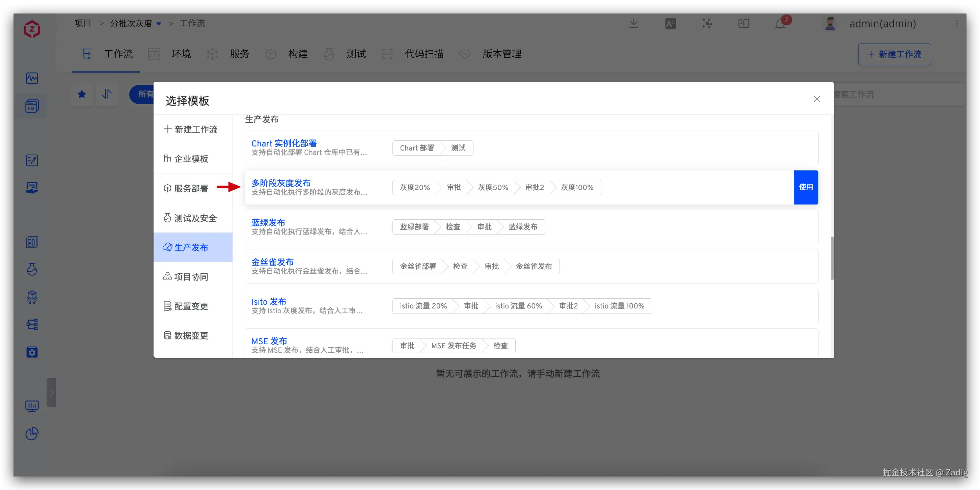Click 使用 button for 多阶段灰度发布
980x490 pixels.
(x=806, y=187)
